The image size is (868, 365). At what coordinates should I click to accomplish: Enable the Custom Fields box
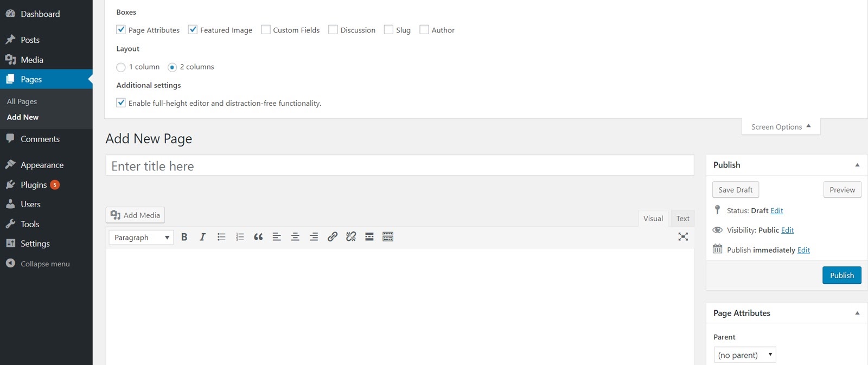266,29
